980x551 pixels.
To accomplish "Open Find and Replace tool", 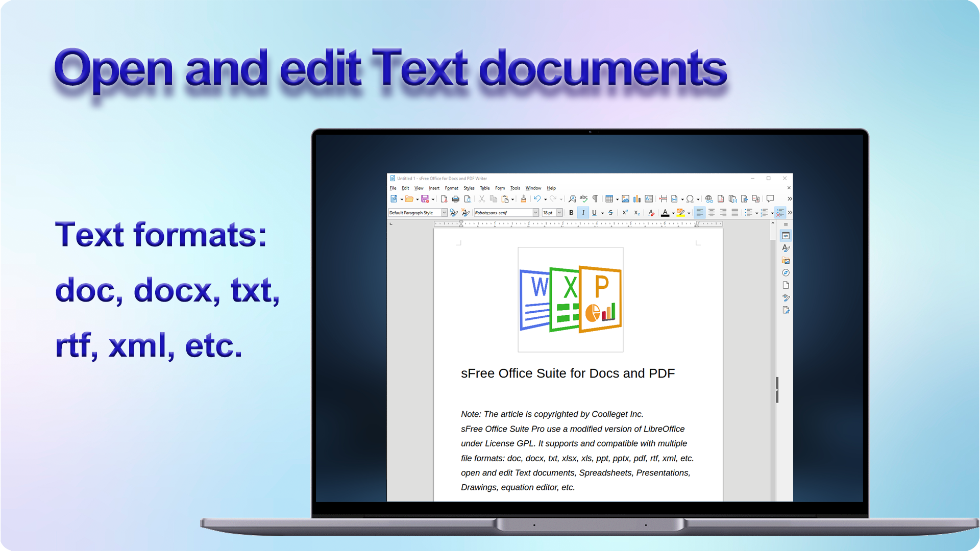I will [572, 199].
